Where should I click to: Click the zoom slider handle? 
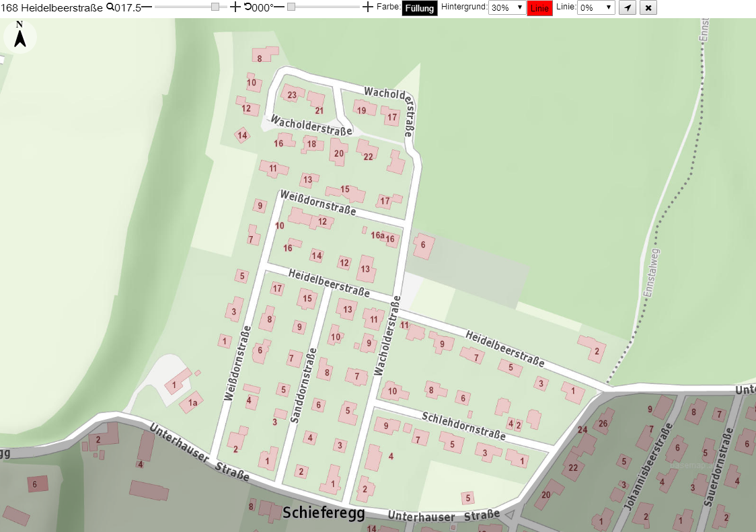pyautogui.click(x=215, y=7)
